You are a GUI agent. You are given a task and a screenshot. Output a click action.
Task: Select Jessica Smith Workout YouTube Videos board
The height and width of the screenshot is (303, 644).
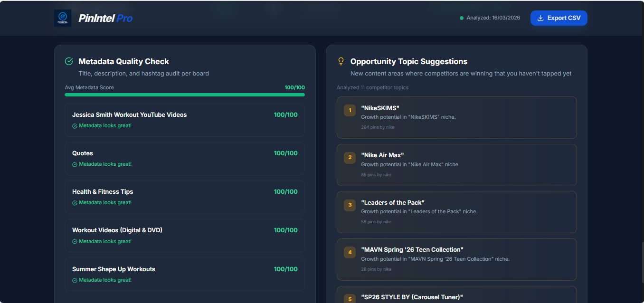pos(185,120)
